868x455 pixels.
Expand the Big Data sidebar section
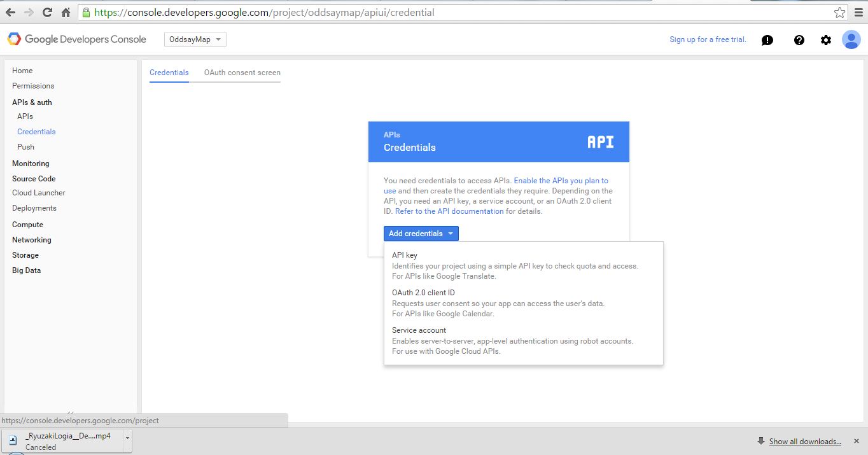click(x=26, y=270)
